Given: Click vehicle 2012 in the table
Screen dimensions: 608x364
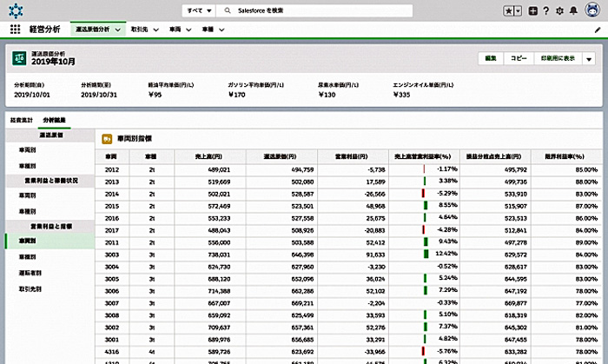Looking at the screenshot, I should (112, 169).
